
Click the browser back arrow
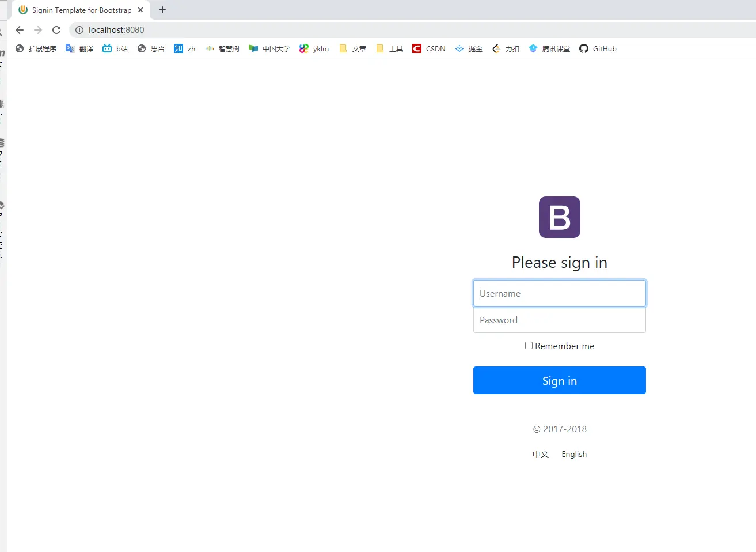(x=20, y=30)
